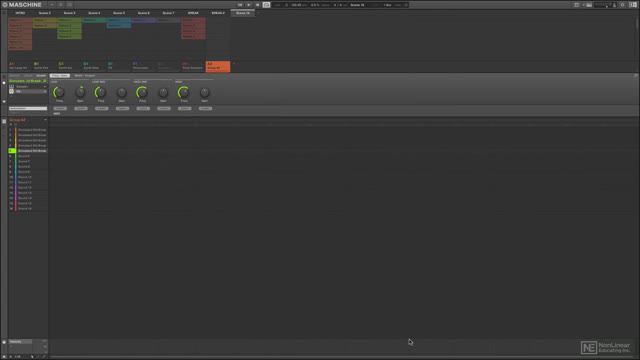Click the Maschine logo in header
Screen dimensions: 640x360
pos(22,4)
